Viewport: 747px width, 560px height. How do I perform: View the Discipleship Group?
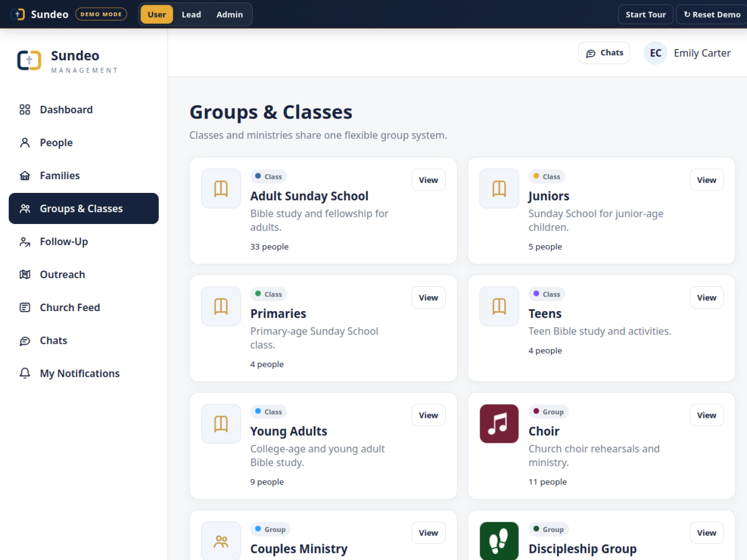(x=707, y=533)
